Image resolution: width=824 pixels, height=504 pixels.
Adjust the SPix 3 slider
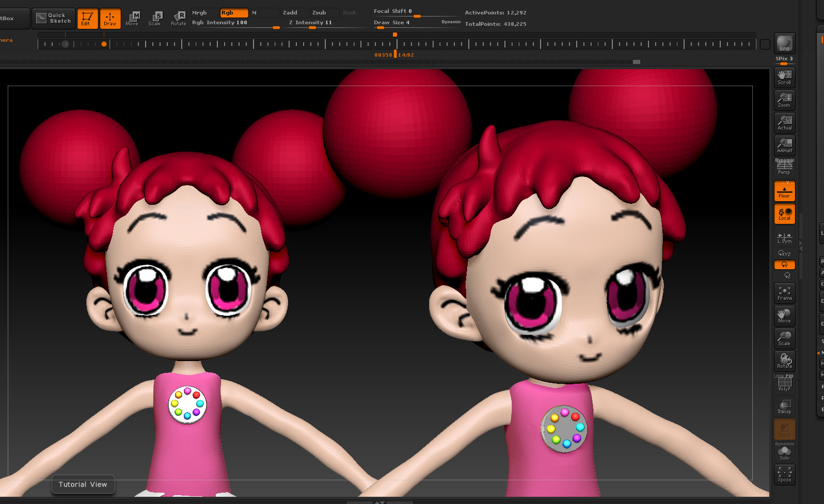point(784,60)
